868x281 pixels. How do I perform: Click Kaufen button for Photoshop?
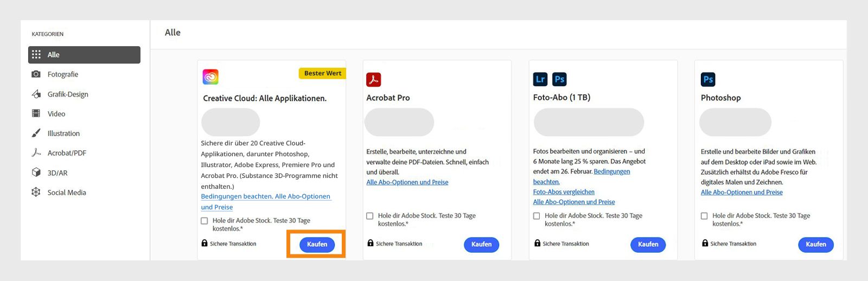(x=816, y=245)
